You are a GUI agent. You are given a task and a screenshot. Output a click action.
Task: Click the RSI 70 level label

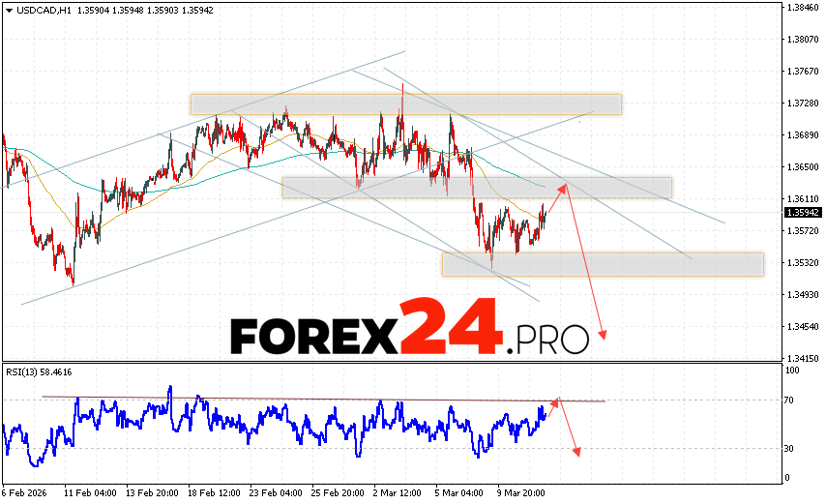[791, 400]
